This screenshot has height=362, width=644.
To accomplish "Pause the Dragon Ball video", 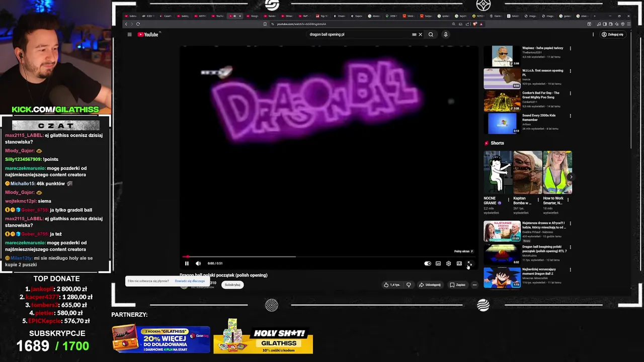I will [187, 263].
